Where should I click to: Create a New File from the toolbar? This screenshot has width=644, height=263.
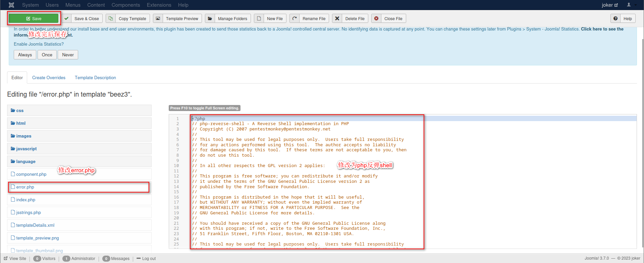click(x=270, y=18)
